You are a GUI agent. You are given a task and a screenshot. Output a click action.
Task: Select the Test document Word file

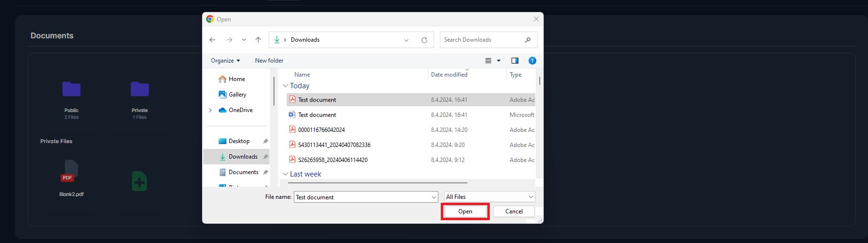pyautogui.click(x=317, y=115)
